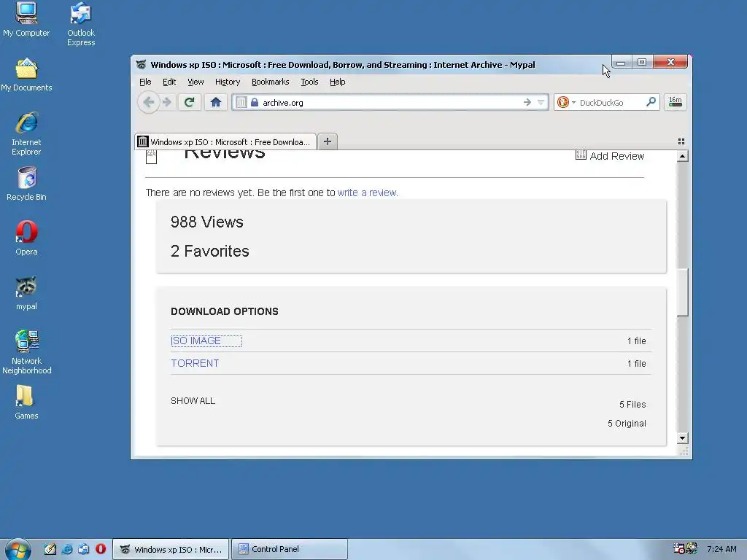
Task: Click the first quick launch notepad icon
Action: 50,549
